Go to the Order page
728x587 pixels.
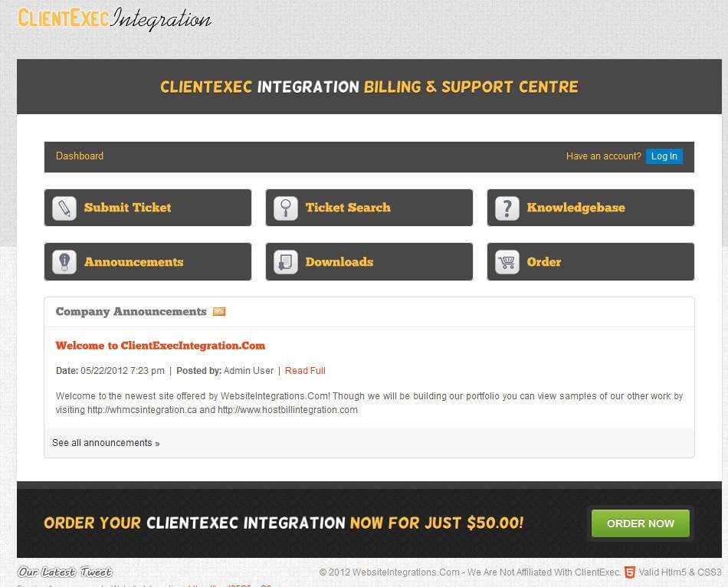click(591, 261)
